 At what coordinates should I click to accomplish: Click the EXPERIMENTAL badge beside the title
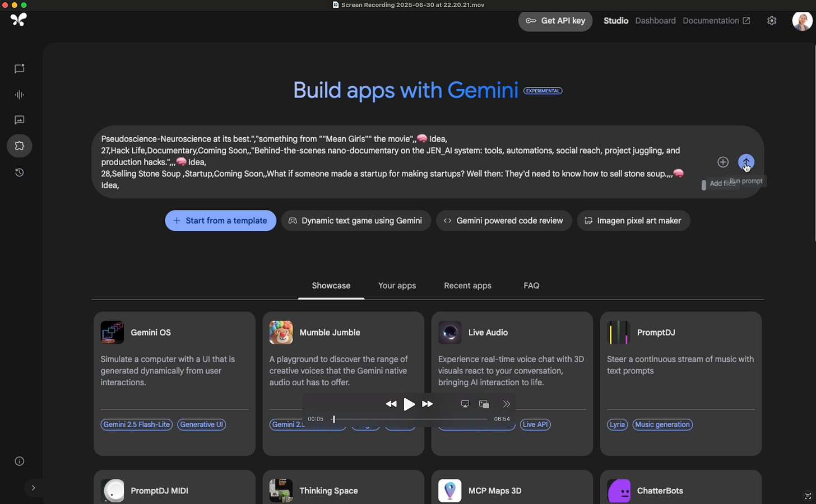[543, 91]
